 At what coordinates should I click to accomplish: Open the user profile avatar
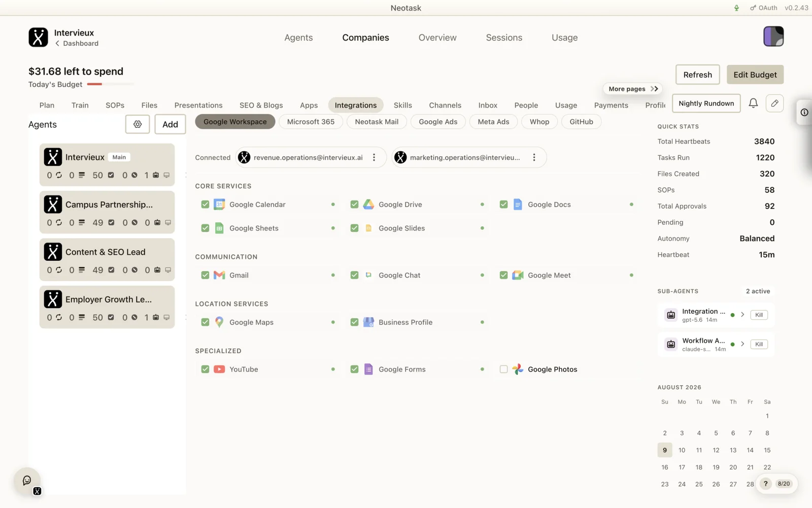coord(773,37)
